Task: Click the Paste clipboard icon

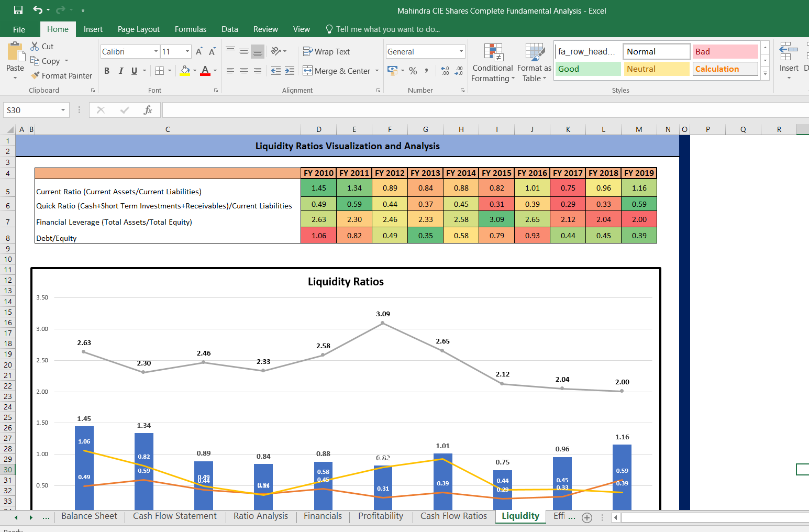Action: [x=15, y=52]
